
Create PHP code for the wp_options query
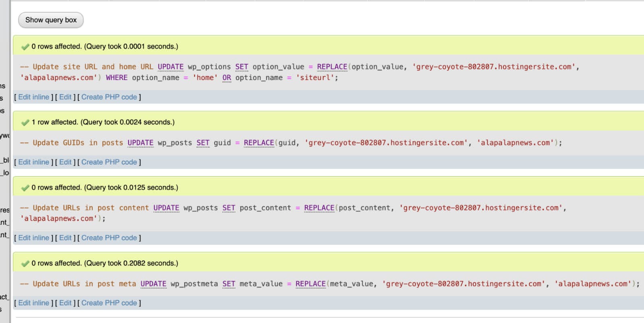pos(109,97)
